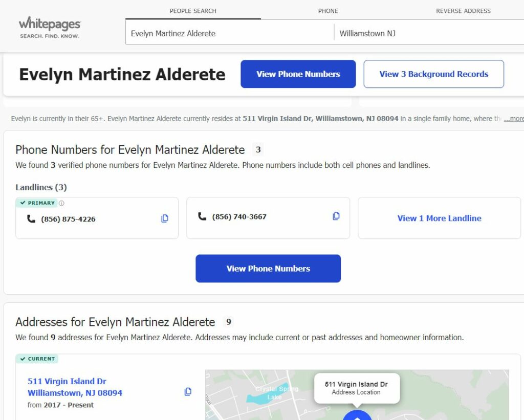
Task: Copy phone number (856) 875-4226
Action: [x=165, y=218]
